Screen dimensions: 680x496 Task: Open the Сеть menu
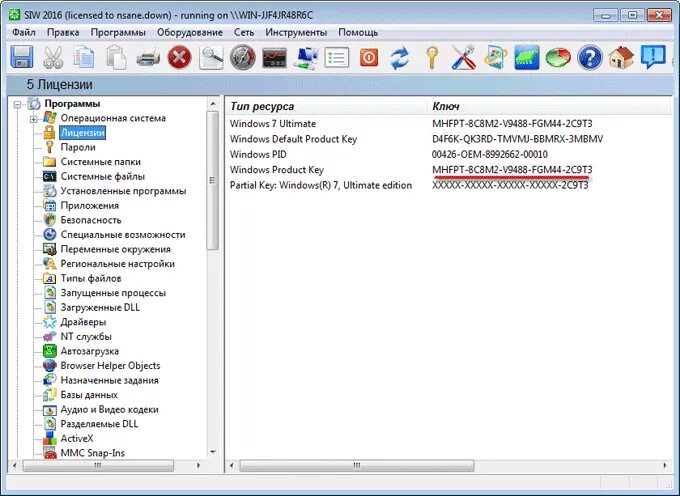point(244,33)
